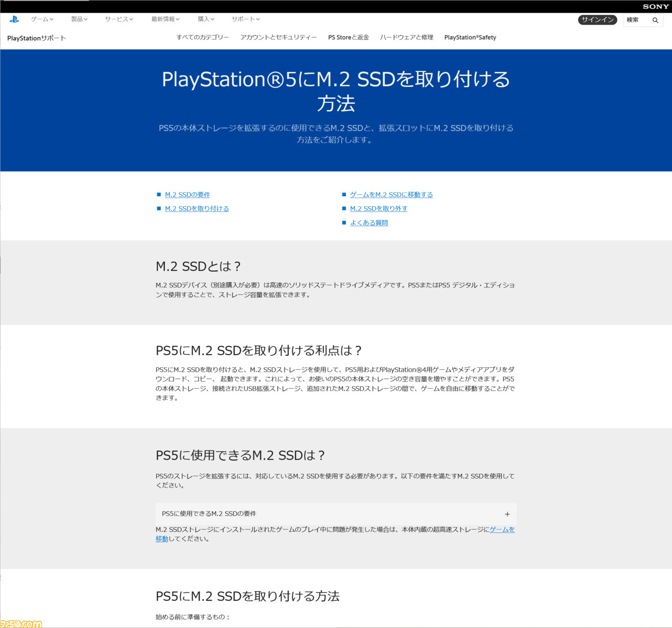Jump to M.2 SSDの要件 section
Viewport: 672px width, 628px height.
(x=187, y=195)
